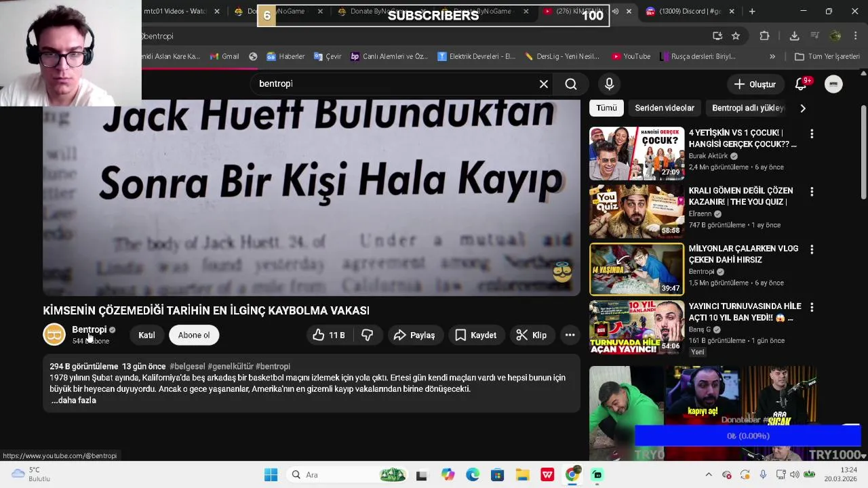Open Çevir bookmark

pos(328,56)
